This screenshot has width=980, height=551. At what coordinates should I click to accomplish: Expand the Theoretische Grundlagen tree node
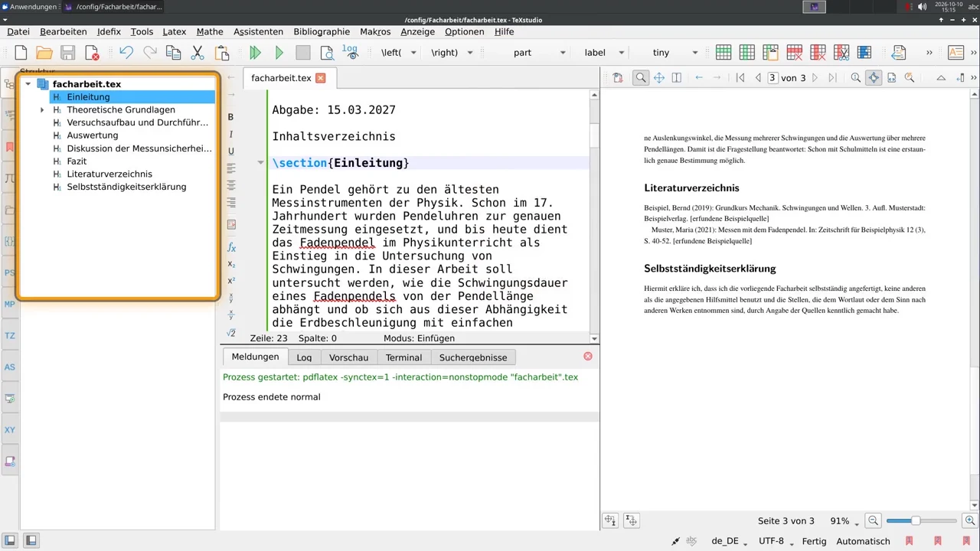point(42,110)
